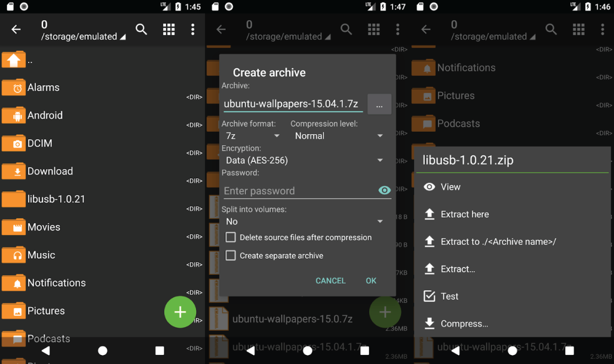Click OK in Create archive dialog
The image size is (614, 364).
[x=371, y=281]
